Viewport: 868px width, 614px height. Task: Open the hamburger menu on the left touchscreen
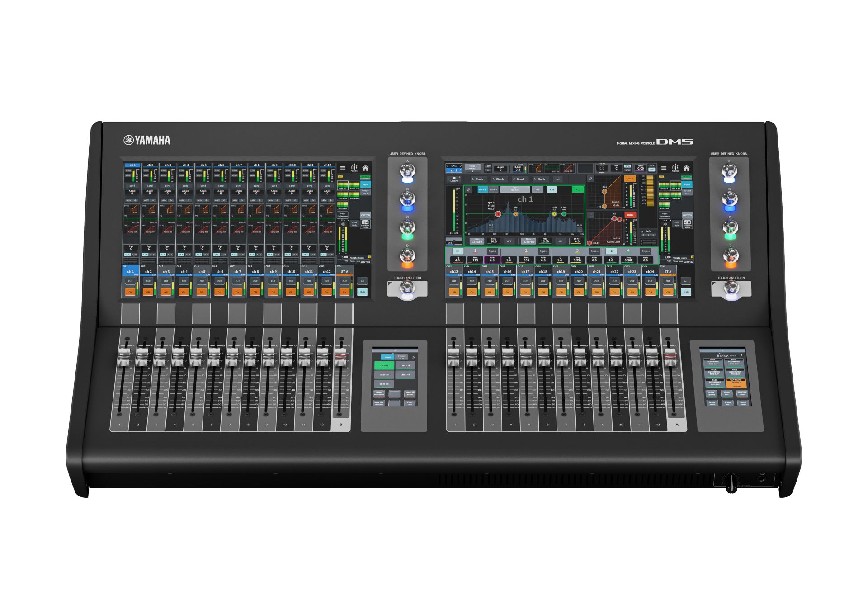tap(343, 168)
